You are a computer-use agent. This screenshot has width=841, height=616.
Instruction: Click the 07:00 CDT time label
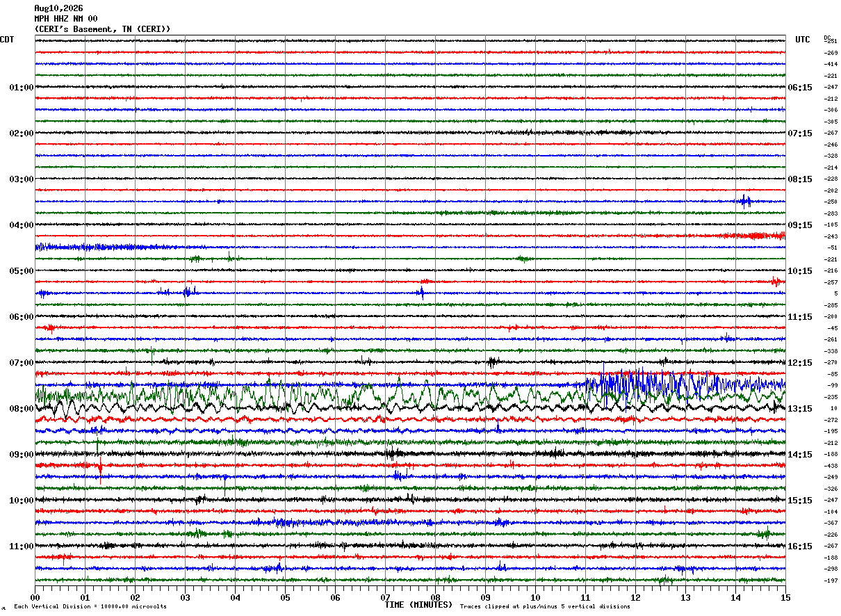pos(21,363)
